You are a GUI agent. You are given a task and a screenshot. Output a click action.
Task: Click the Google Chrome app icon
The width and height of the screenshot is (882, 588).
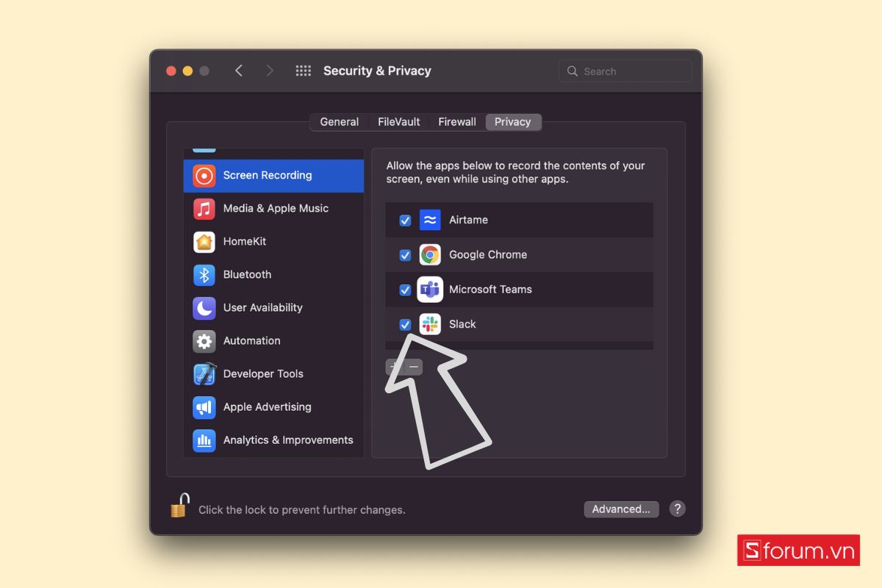tap(430, 255)
